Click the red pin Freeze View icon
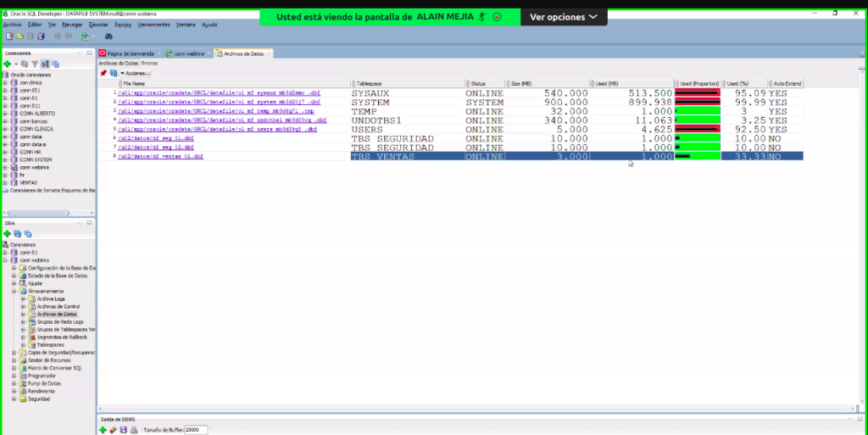The height and width of the screenshot is (435, 868). [x=103, y=74]
